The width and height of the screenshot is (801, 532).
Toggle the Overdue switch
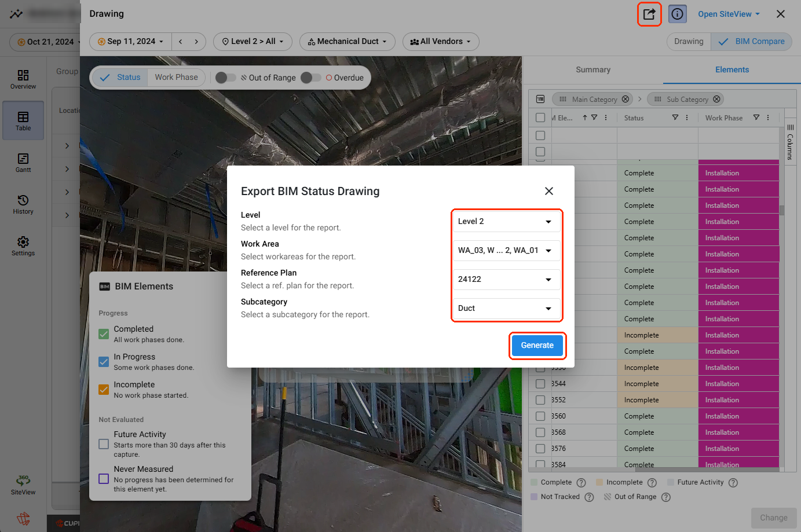(311, 78)
